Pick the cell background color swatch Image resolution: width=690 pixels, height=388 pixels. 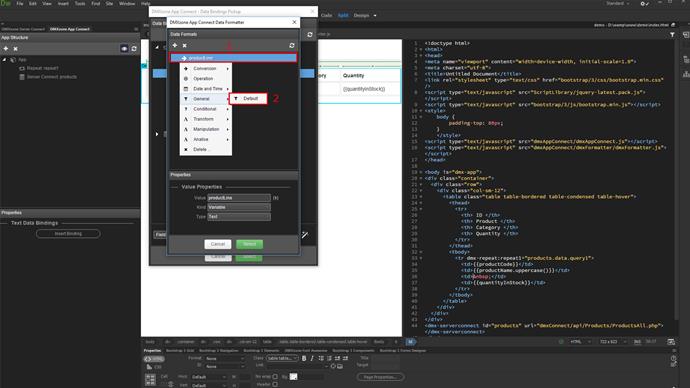click(294, 377)
